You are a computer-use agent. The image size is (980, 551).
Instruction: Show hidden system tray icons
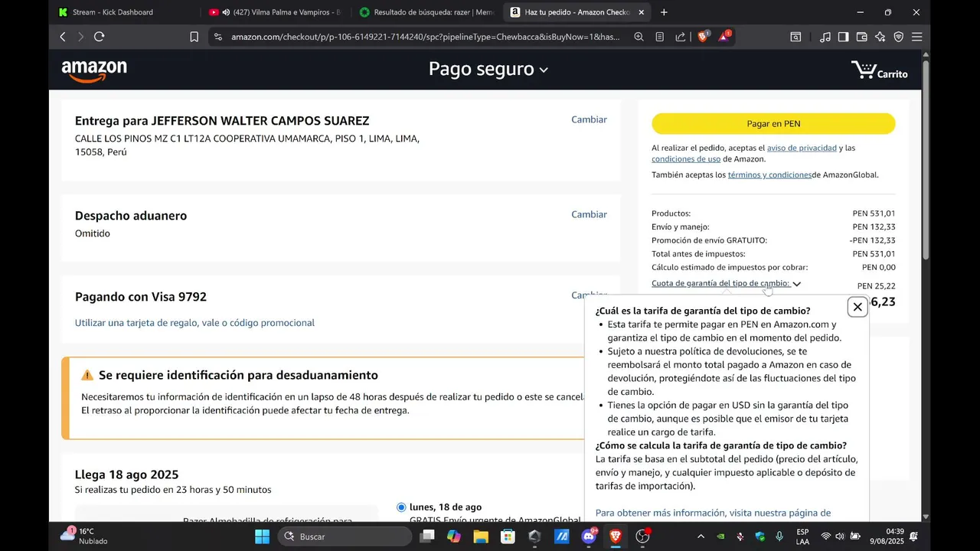(701, 536)
